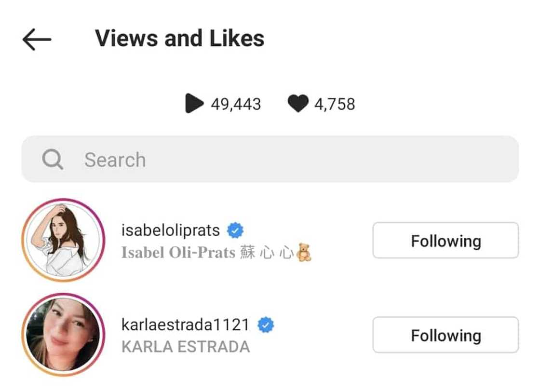Focus the Search field
540x392 pixels.
[x=270, y=159]
